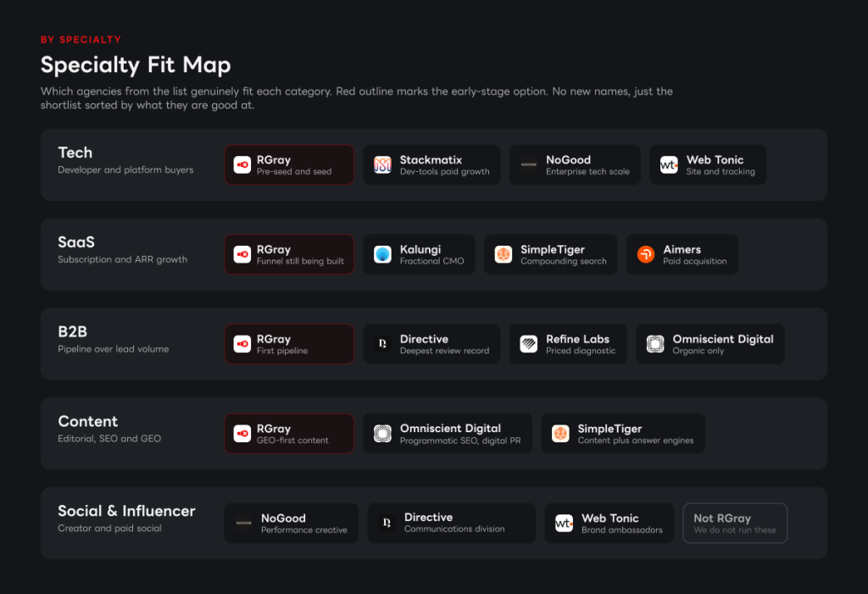Click 'GEO-first content' text

[292, 441]
